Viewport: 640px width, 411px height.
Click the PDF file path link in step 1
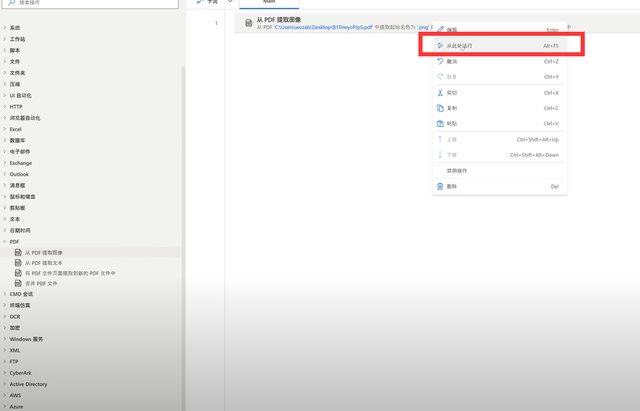coord(323,27)
